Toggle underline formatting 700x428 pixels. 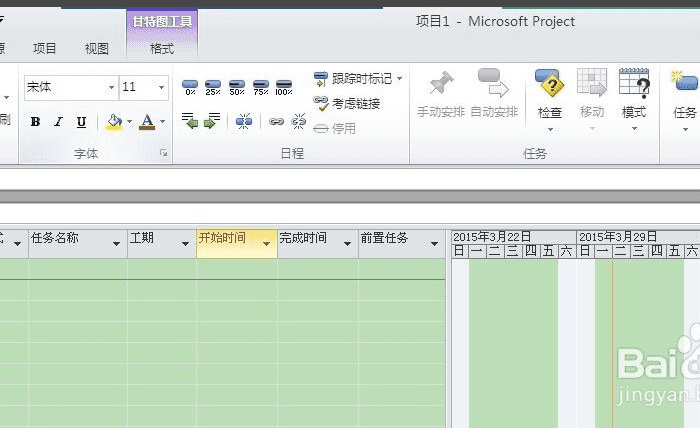coord(81,122)
